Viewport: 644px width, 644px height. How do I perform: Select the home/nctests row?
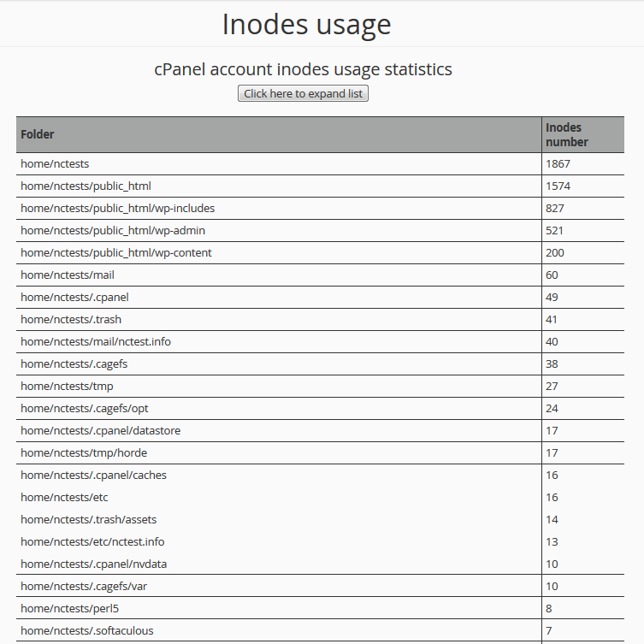coord(321,164)
